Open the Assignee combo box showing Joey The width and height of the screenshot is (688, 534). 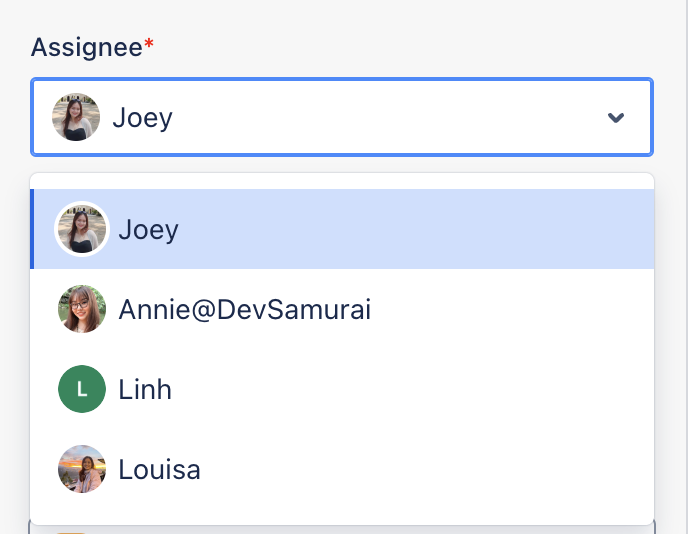click(x=342, y=117)
